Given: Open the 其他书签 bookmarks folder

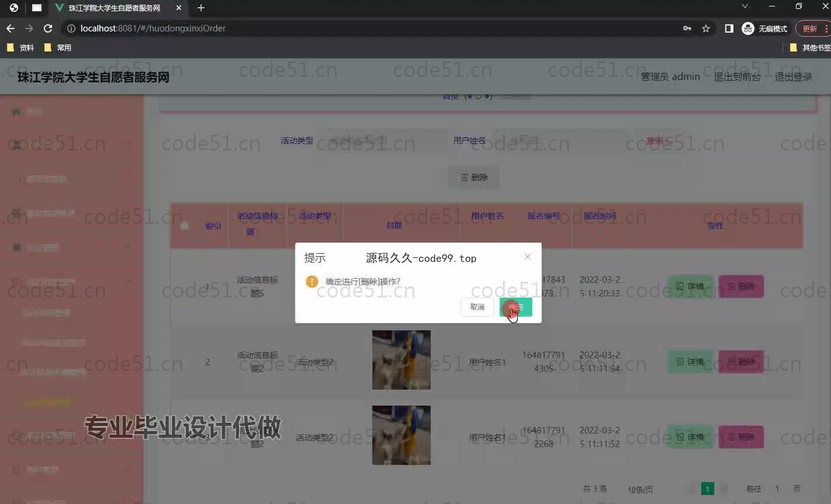Looking at the screenshot, I should [x=810, y=48].
